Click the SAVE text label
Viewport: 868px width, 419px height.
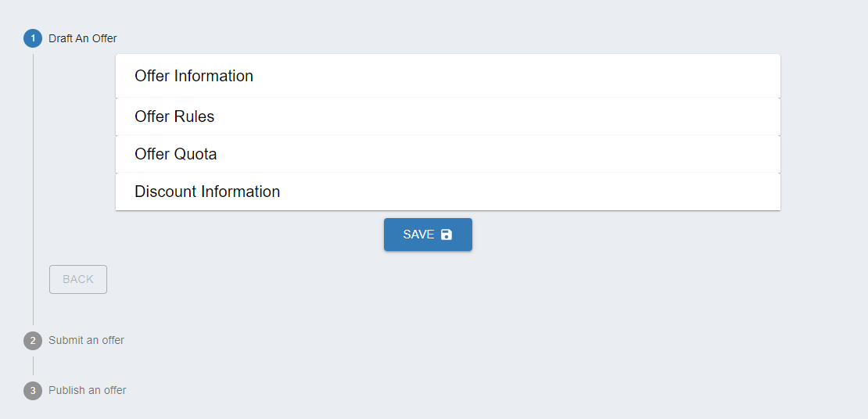[418, 235]
